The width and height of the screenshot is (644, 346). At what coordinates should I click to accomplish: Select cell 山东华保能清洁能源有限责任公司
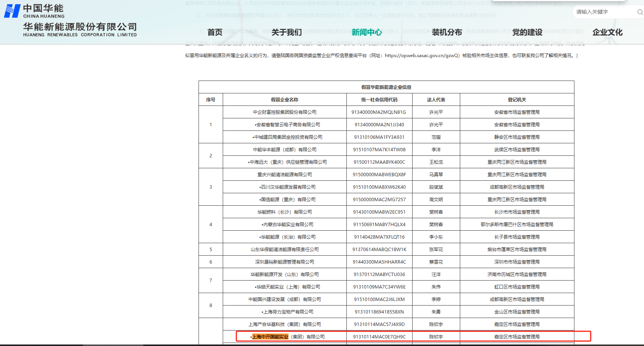tap(284, 250)
